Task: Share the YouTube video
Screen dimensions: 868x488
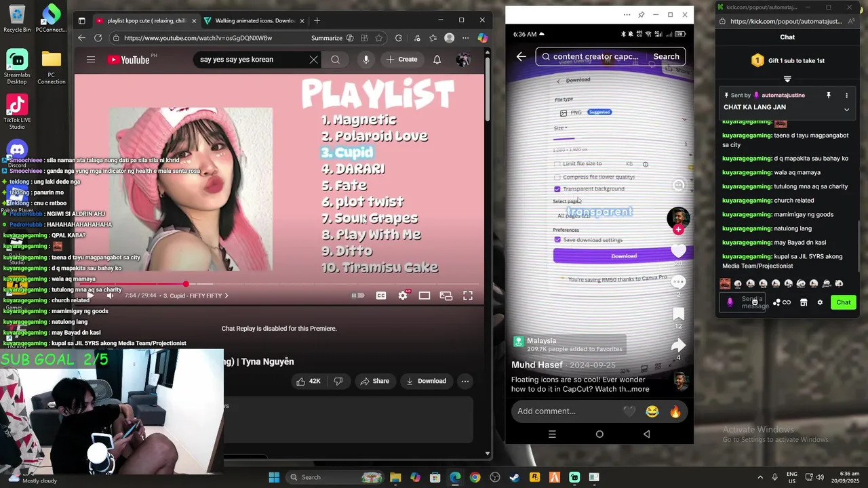Action: [374, 381]
